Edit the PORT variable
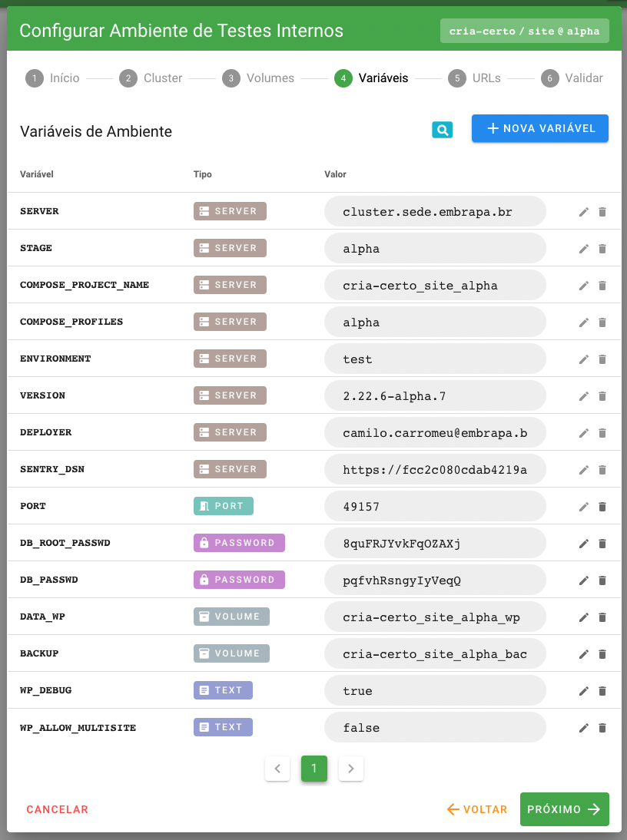The image size is (627, 840). [584, 507]
